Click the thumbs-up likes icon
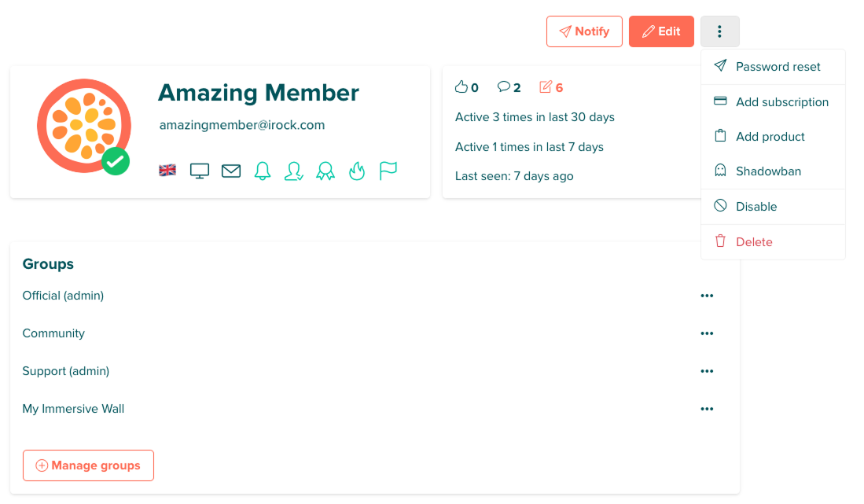The height and width of the screenshot is (504, 864). (461, 86)
